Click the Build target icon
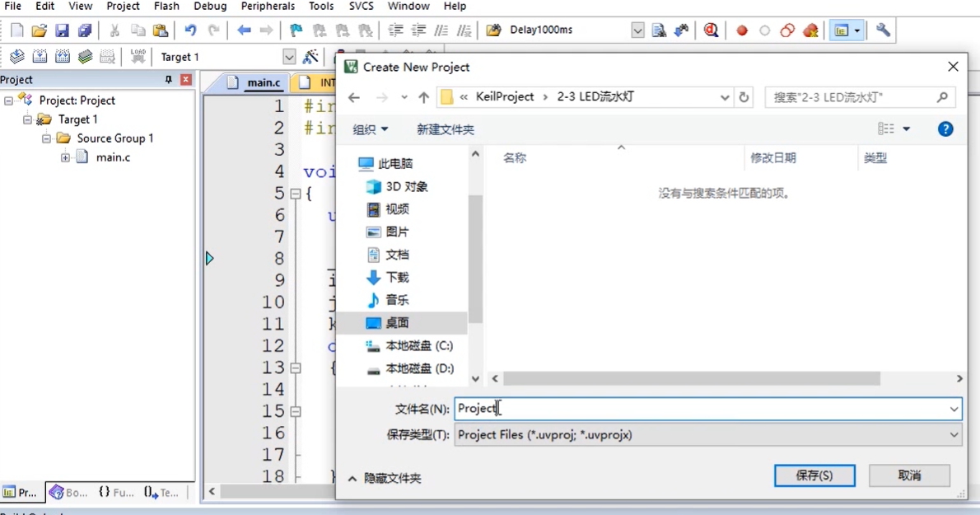Image resolution: width=980 pixels, height=515 pixels. click(40, 57)
